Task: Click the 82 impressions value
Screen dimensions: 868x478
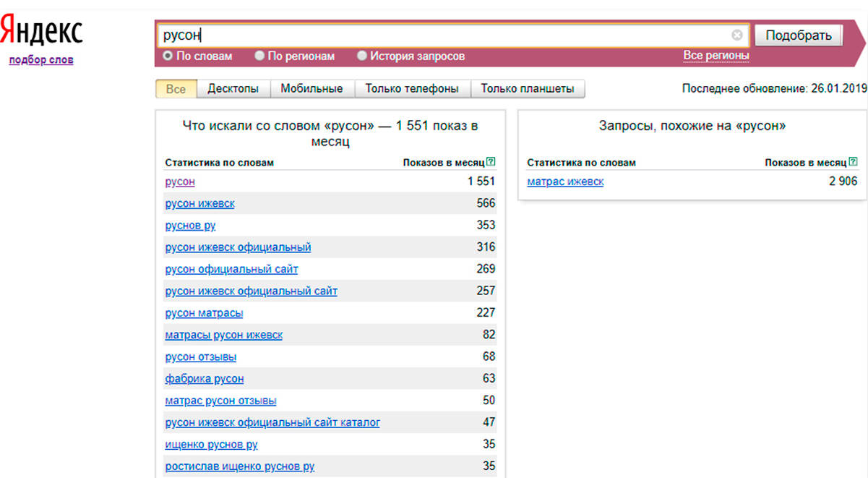Action: tap(489, 335)
